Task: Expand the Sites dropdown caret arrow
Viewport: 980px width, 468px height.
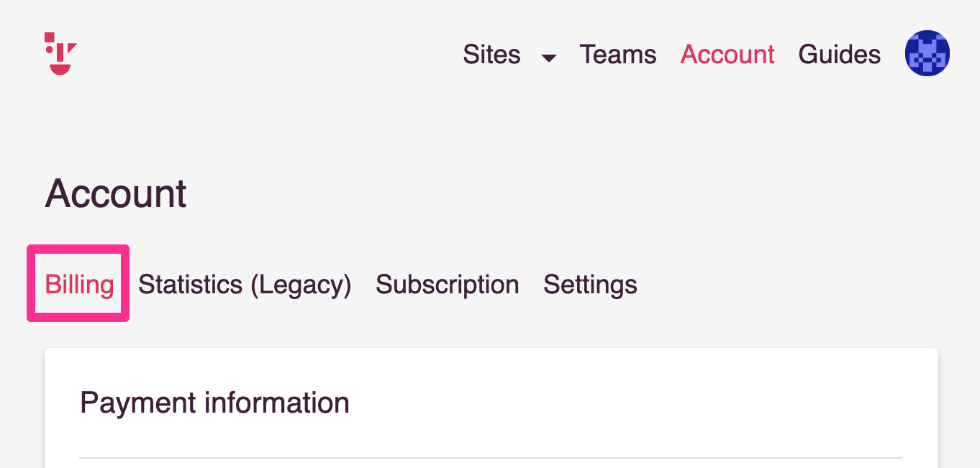Action: point(549,58)
